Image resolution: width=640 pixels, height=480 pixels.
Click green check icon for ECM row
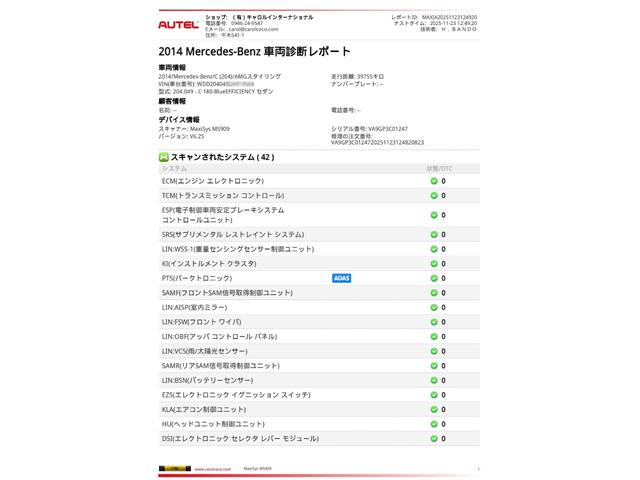coord(434,181)
